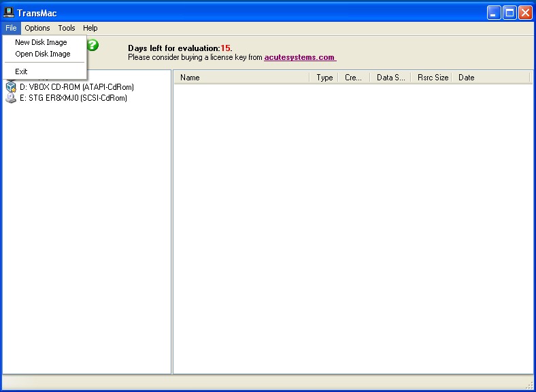Image resolution: width=536 pixels, height=392 pixels.
Task: Sort by the Data S... column
Action: pyautogui.click(x=390, y=78)
